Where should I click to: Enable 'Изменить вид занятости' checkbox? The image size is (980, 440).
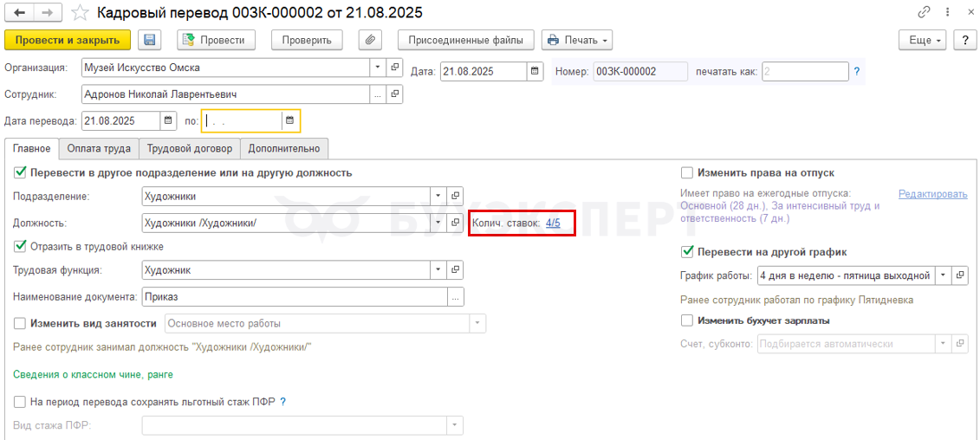pyautogui.click(x=20, y=323)
